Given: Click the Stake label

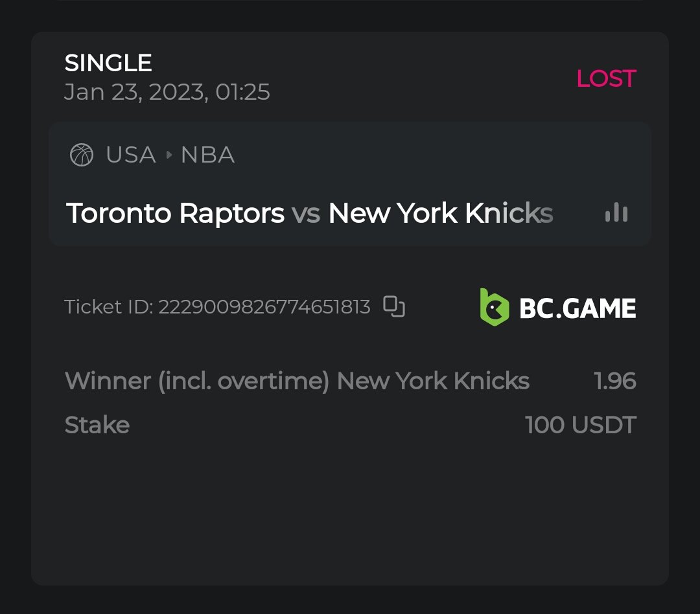Looking at the screenshot, I should coord(97,426).
